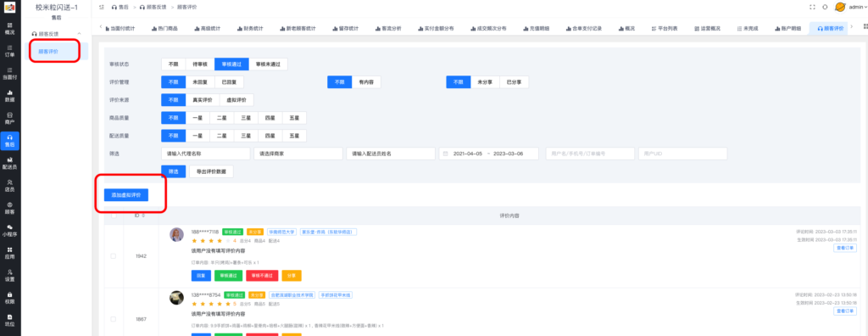Click the calendar icon in date range field
The width and height of the screenshot is (868, 336).
(x=445, y=154)
